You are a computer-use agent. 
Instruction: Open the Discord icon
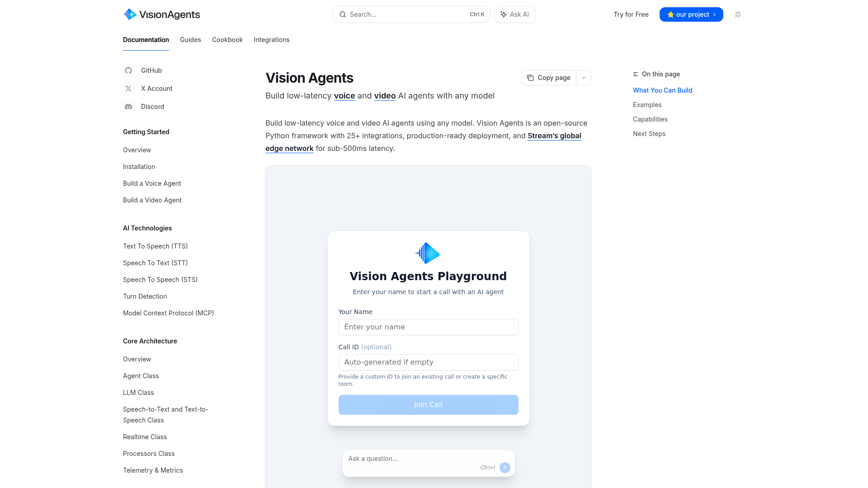128,107
